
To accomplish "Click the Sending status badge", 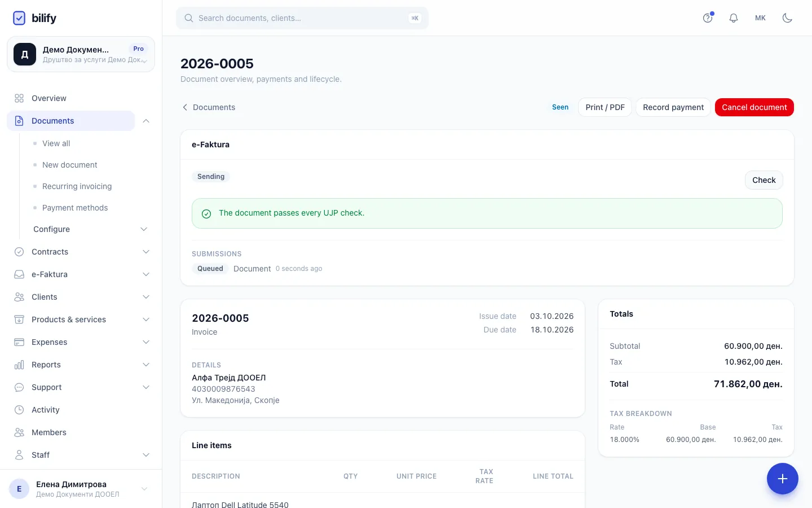I will click(211, 177).
